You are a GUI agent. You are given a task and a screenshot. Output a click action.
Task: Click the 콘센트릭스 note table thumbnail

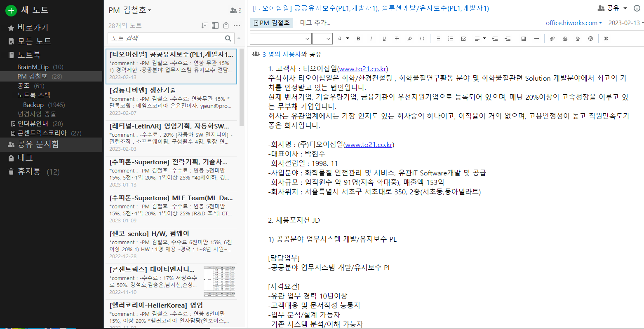click(219, 281)
